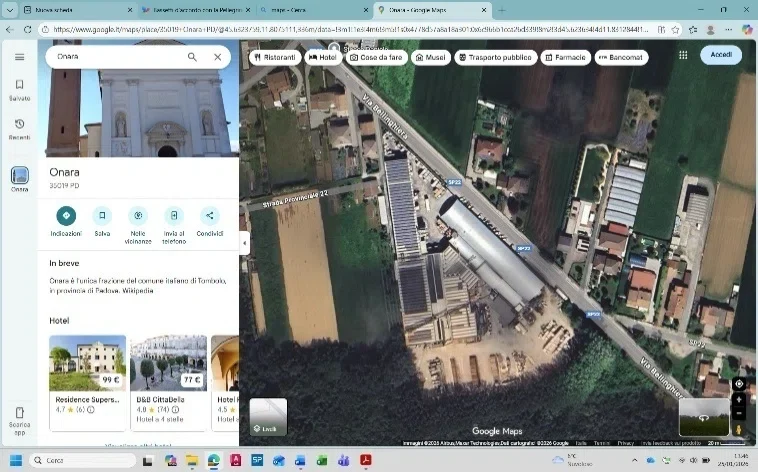Expand the tab actions dropdown chevron
758x472 pixels.
[10, 10]
